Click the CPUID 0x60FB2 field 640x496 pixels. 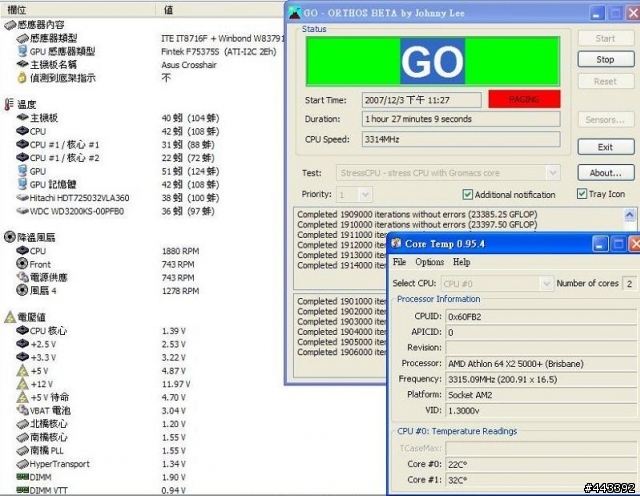coord(542,317)
